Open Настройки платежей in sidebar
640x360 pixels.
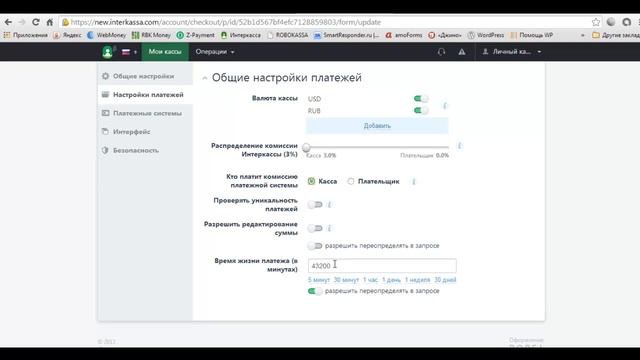145,95
